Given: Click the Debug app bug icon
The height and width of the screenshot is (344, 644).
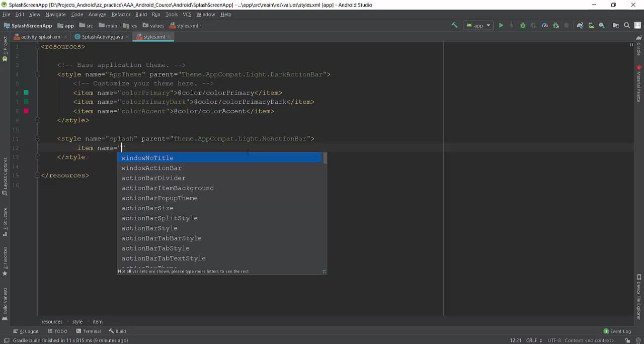Looking at the screenshot, I should pos(523,26).
